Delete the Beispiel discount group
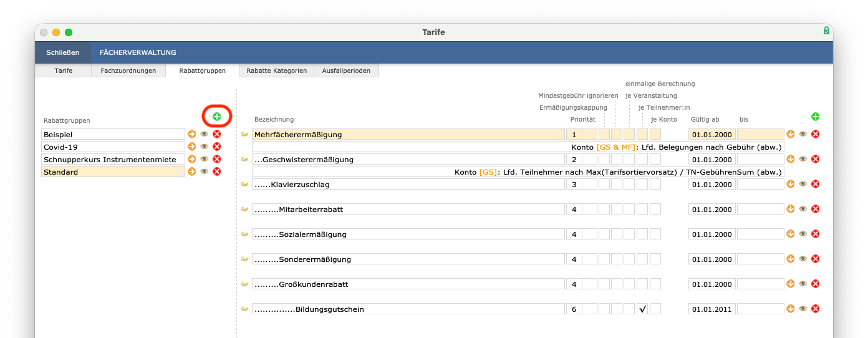Image resolution: width=868 pixels, height=338 pixels. 216,134
